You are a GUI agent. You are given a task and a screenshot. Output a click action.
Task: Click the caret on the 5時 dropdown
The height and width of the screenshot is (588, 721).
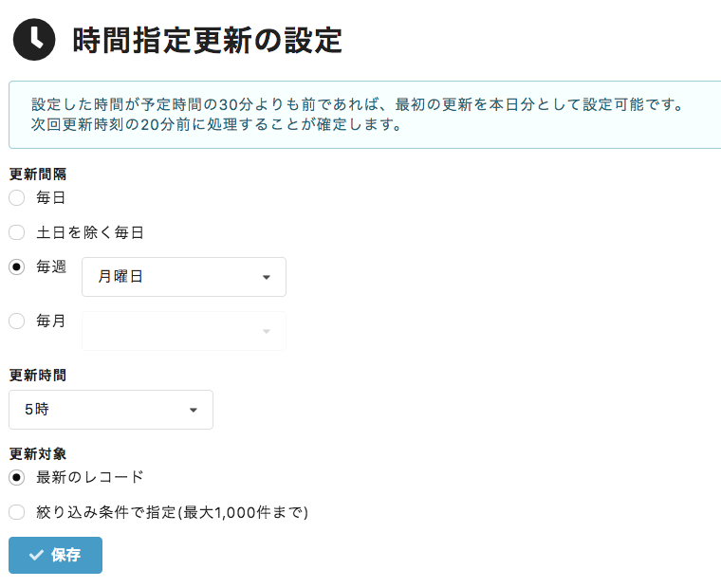(x=194, y=410)
